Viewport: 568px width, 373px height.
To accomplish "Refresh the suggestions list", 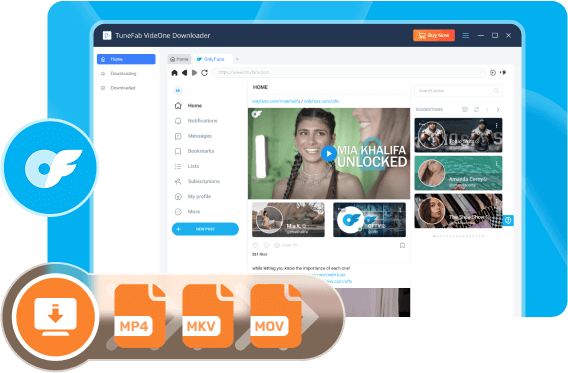I will coord(476,109).
